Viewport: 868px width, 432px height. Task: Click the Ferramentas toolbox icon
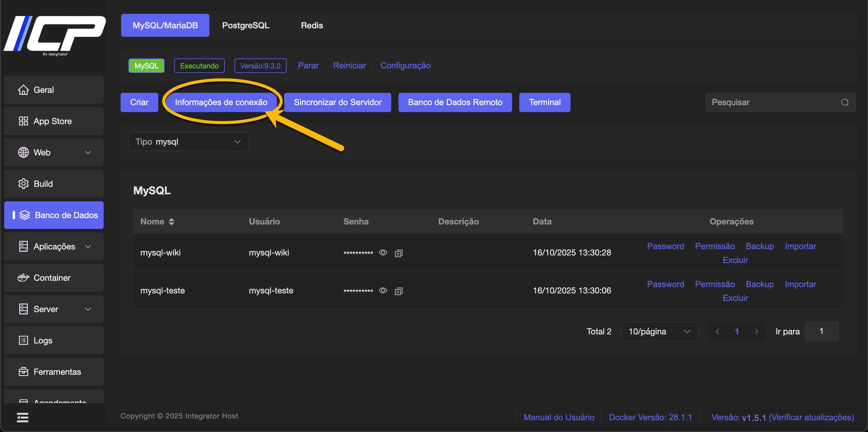(x=23, y=372)
